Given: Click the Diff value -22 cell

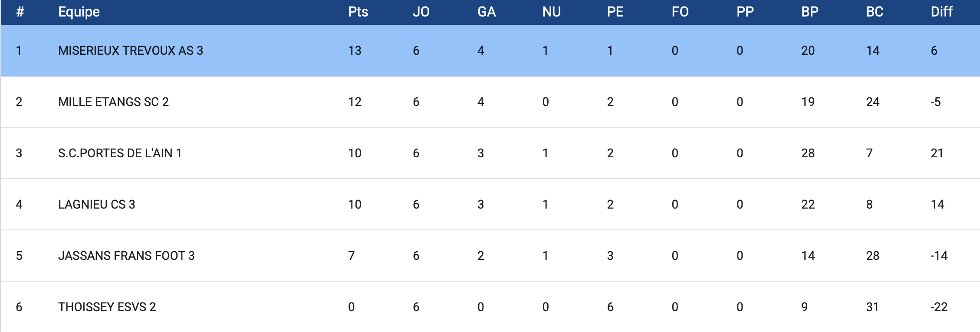Looking at the screenshot, I should coord(939,307).
